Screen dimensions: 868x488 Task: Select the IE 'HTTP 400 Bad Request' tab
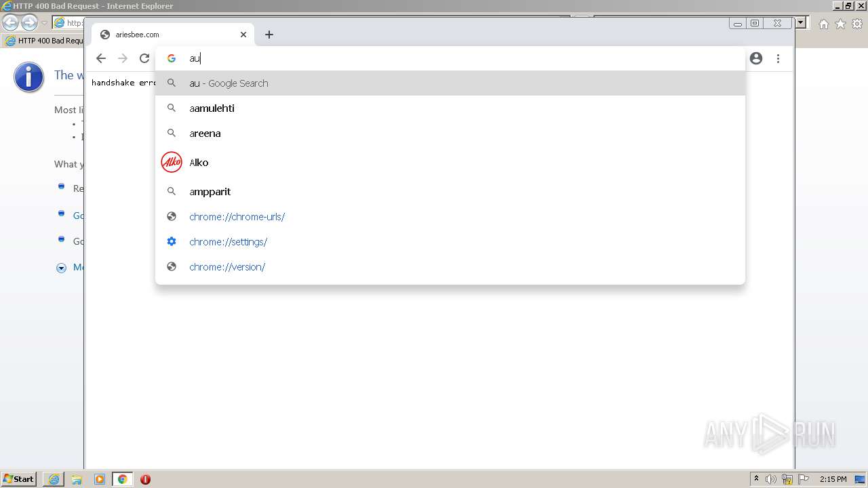coord(43,41)
